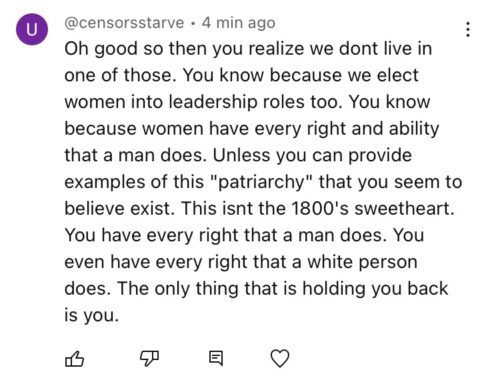Open the @censorsstarve channel link
This screenshot has height=388, width=500.
[124, 23]
